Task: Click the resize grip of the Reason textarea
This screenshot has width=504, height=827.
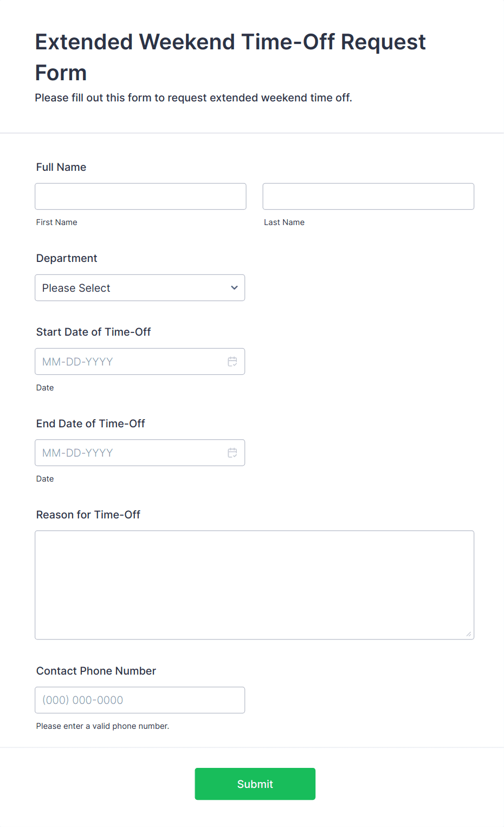Action: click(x=468, y=633)
